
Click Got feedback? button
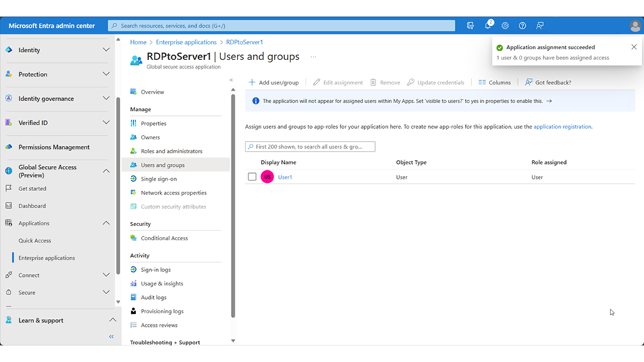click(548, 82)
